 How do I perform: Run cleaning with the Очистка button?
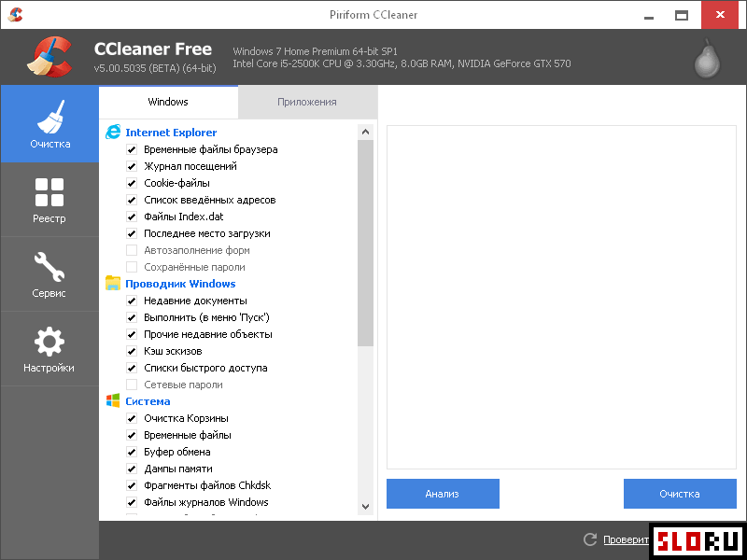pos(680,494)
